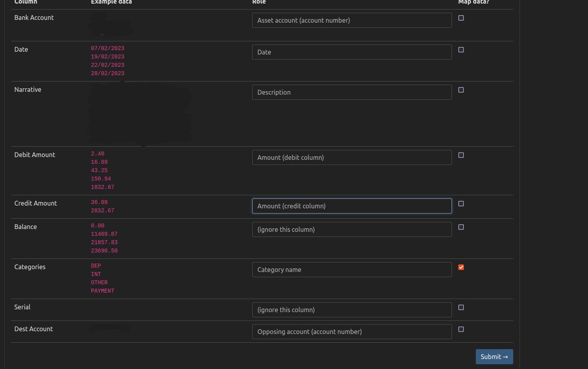Check the Dest Account map data checkbox

[461, 329]
